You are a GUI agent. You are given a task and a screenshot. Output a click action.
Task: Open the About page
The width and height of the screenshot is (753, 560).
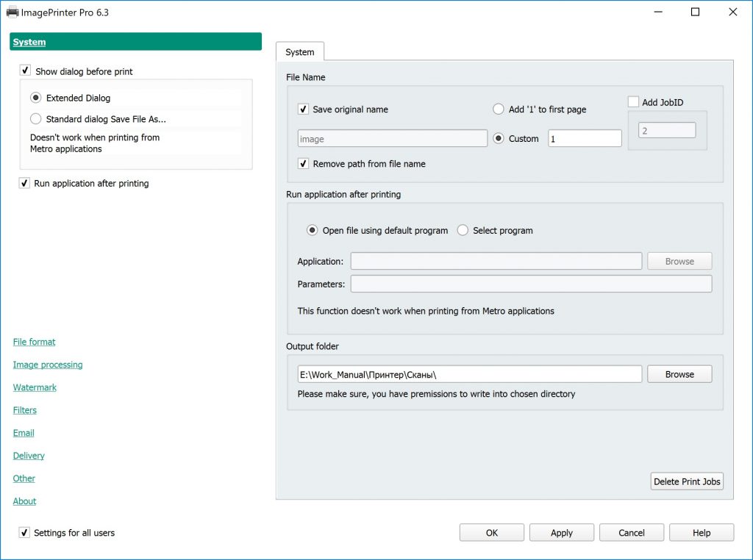[x=24, y=500]
